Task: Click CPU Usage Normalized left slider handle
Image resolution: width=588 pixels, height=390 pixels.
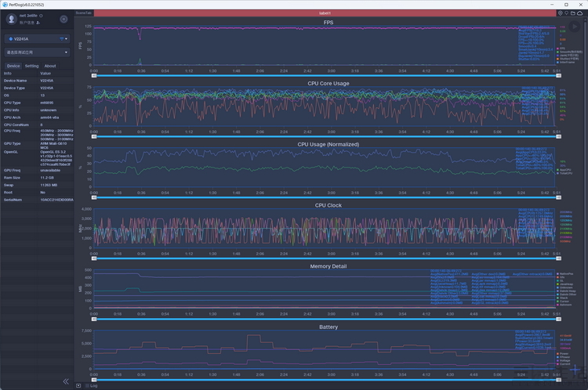Action: click(x=94, y=197)
